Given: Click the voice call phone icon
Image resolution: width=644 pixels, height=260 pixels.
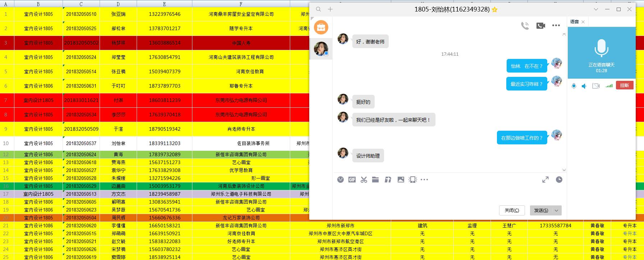Looking at the screenshot, I should pos(525,25).
